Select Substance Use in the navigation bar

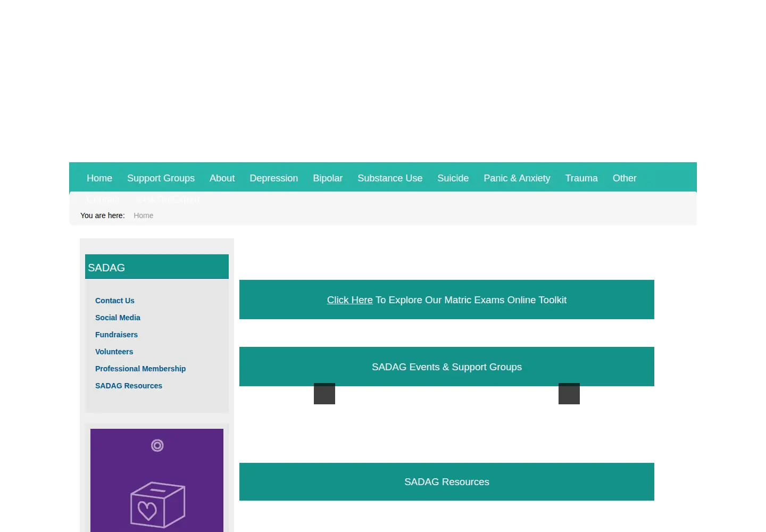[390, 178]
